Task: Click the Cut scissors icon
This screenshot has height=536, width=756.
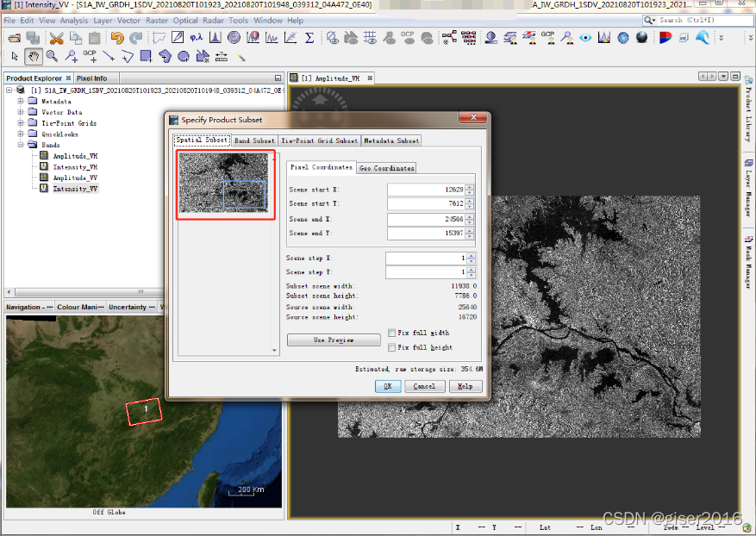Action: pos(56,38)
